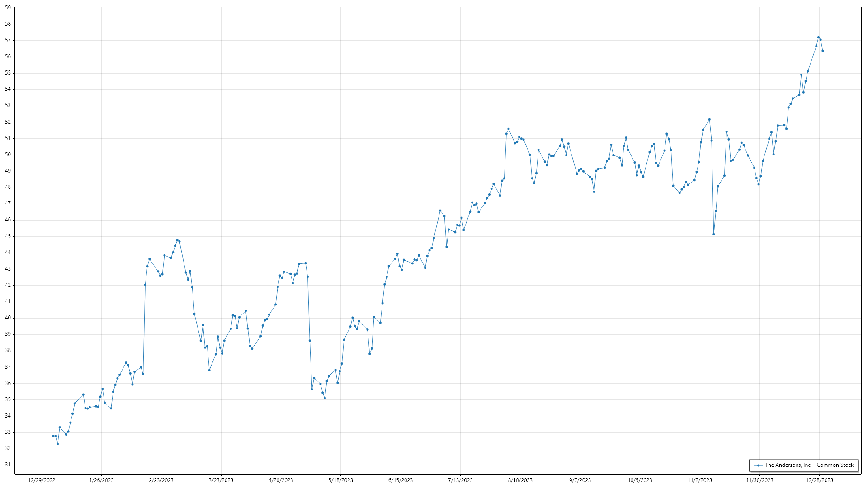This screenshot has width=868, height=488.
Task: Click the early November peak point near 52
Action: 709,119
